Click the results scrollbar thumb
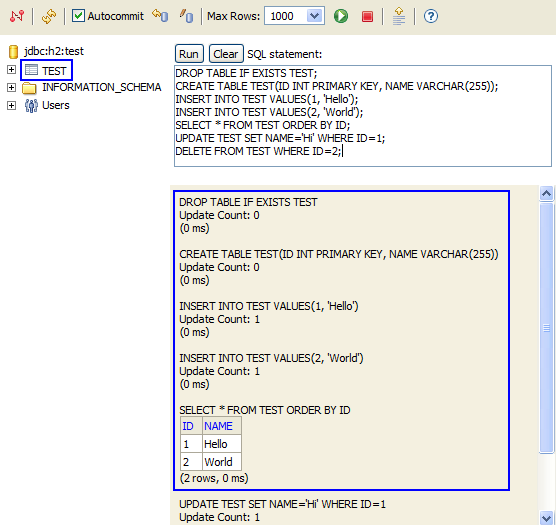Viewport: 556px width, 525px height. (x=546, y=328)
